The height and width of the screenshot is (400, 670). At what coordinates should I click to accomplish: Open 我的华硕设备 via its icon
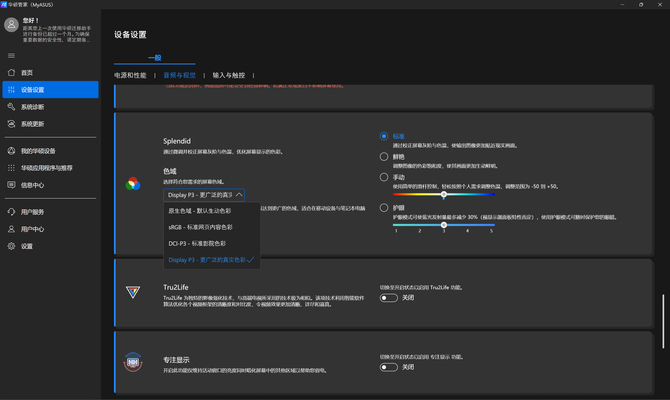12,151
